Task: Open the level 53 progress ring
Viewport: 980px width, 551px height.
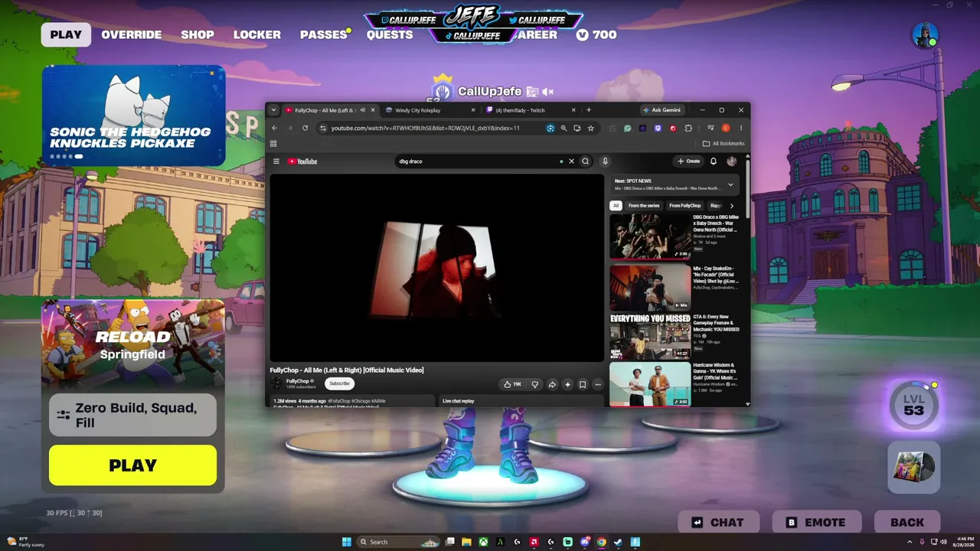Action: click(913, 405)
